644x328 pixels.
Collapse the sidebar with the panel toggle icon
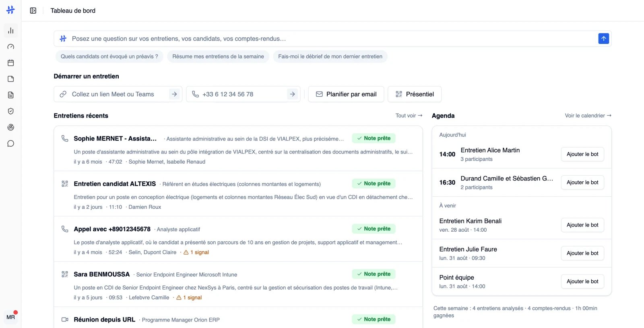tap(33, 10)
